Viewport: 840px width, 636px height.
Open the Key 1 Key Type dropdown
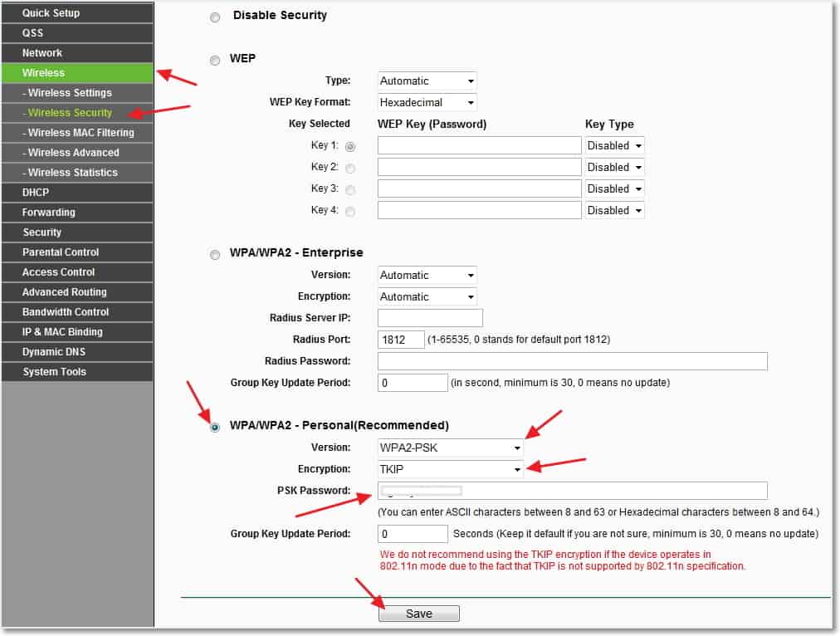click(x=614, y=146)
